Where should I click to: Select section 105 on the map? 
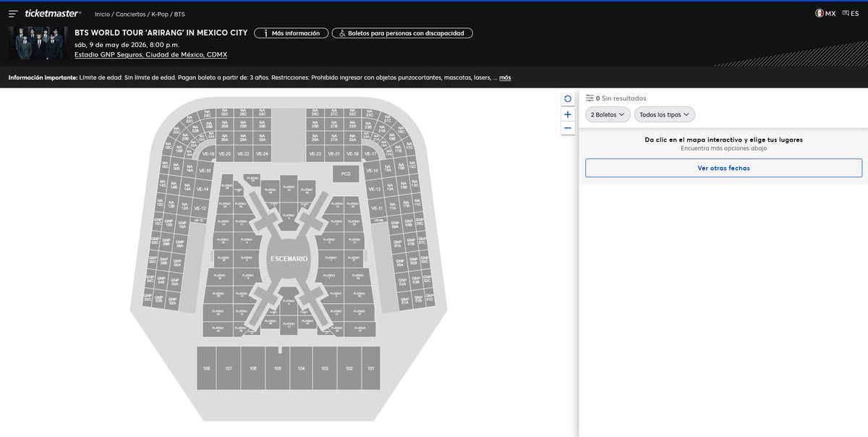(278, 368)
